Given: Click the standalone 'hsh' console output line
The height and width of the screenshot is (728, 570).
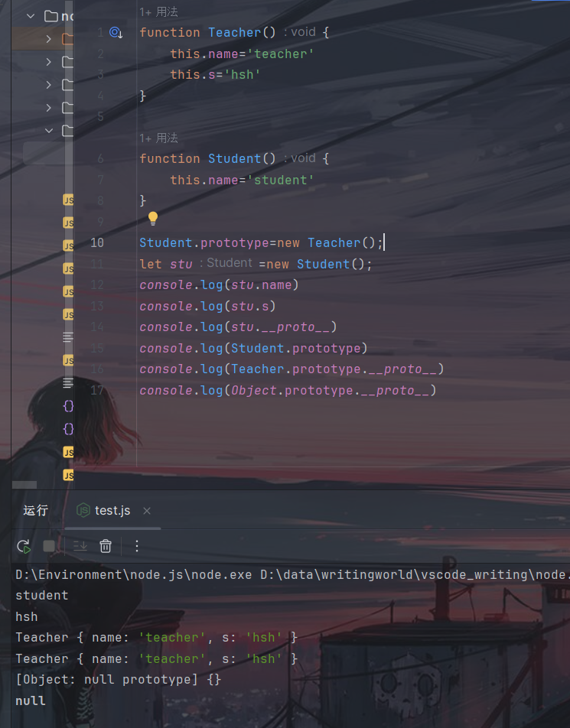Looking at the screenshot, I should coord(27,616).
